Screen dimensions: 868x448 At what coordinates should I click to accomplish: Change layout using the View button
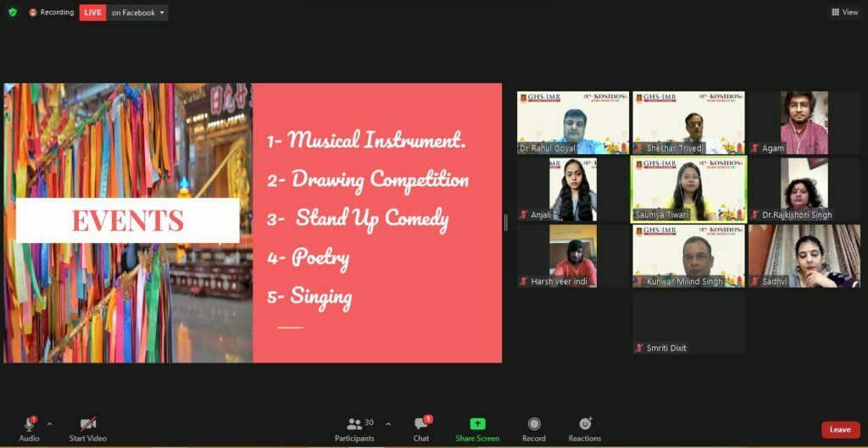(x=845, y=13)
